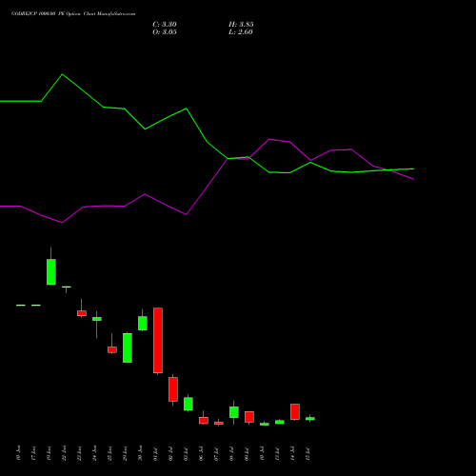
Task: Click the purple indicator line's highest peak
Action: [x=269, y=139]
